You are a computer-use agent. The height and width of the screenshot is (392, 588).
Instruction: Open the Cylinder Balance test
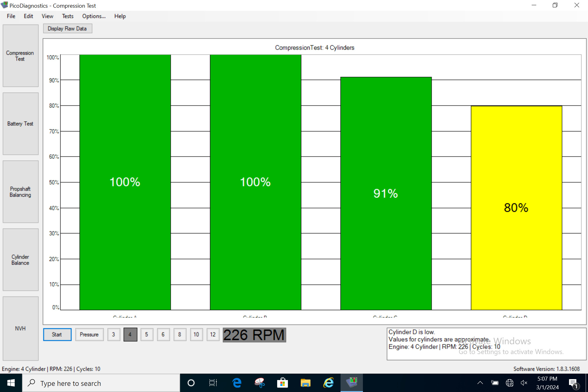21,260
